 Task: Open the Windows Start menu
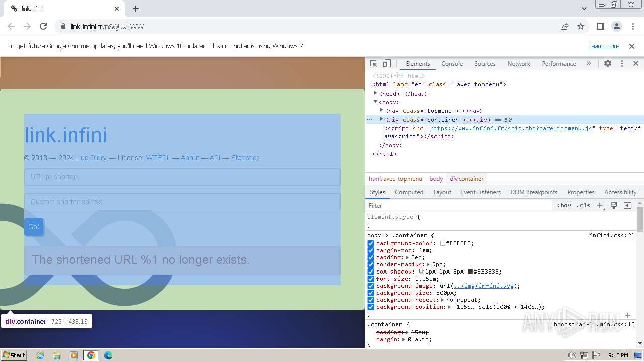(14, 355)
